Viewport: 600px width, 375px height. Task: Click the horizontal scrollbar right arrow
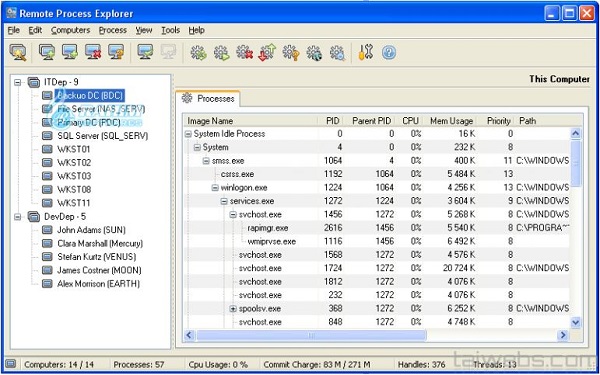563,336
